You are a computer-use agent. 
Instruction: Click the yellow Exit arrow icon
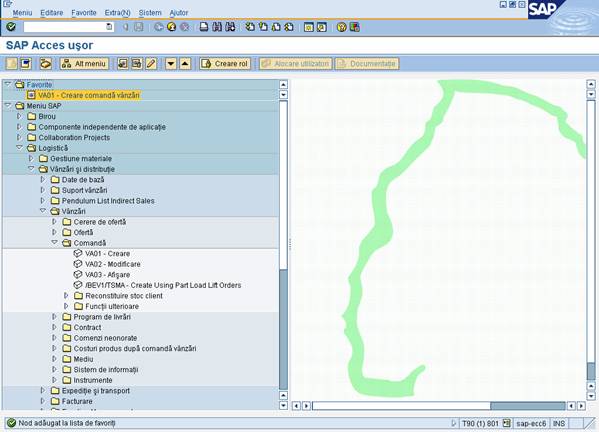(172, 27)
